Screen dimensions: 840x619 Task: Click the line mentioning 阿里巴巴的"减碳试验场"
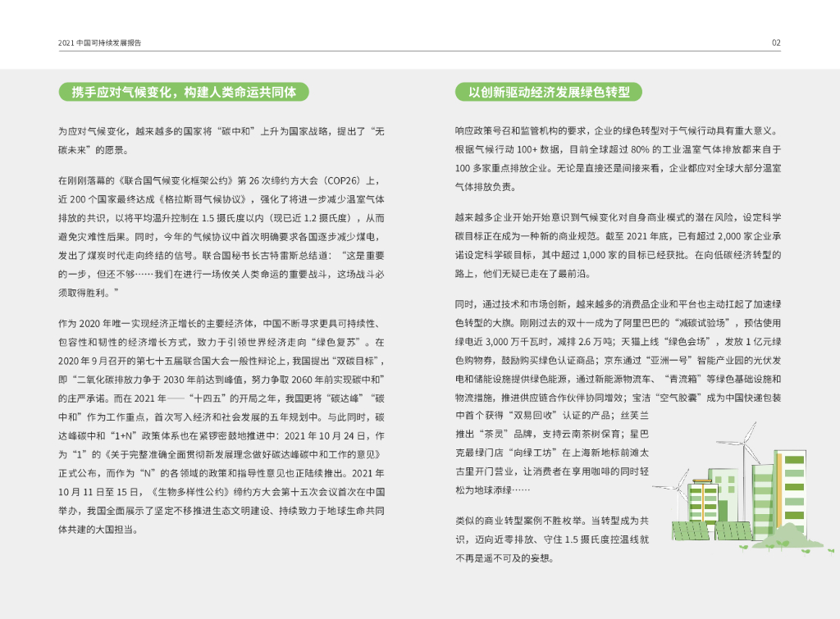pos(619,323)
